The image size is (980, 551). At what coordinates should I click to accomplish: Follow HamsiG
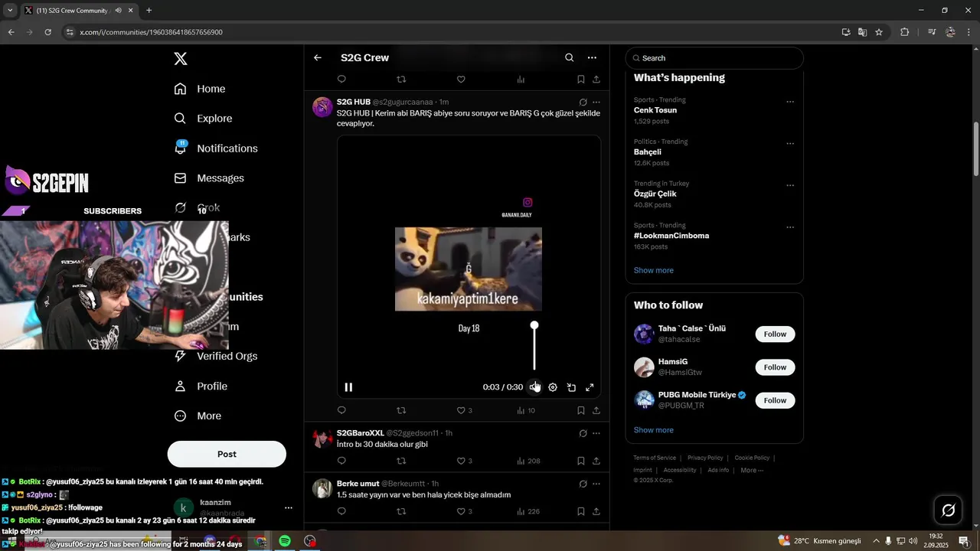[x=775, y=367]
